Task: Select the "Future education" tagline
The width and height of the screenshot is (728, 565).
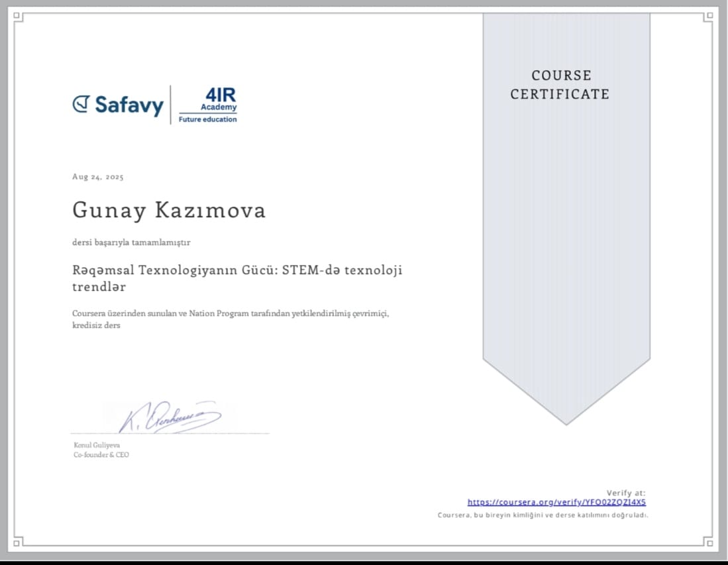Action: pos(207,120)
